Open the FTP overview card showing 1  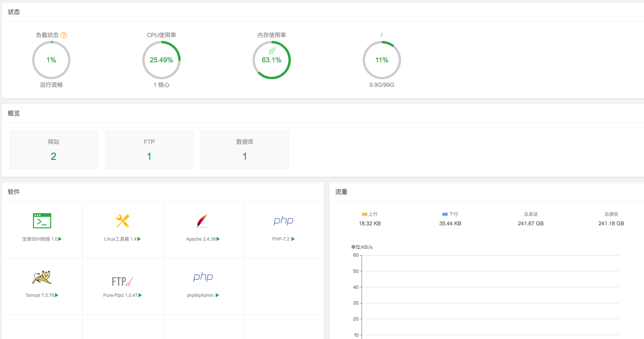[149, 150]
